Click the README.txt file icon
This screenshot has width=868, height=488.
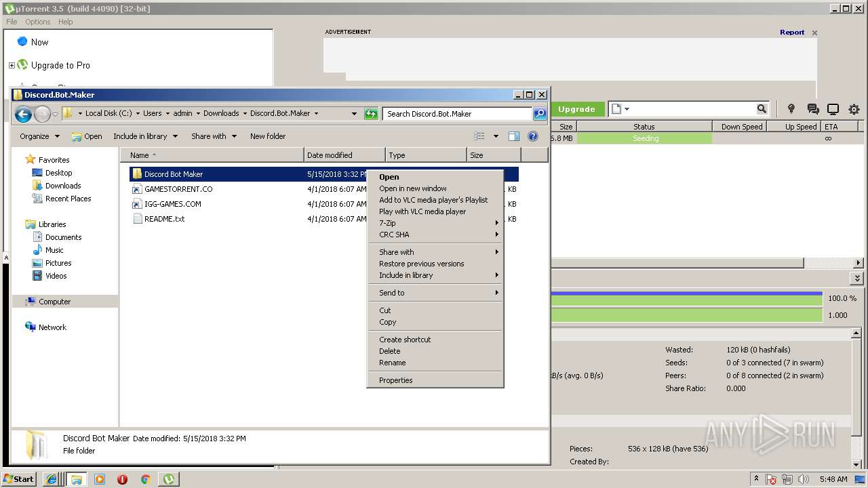tap(137, 219)
